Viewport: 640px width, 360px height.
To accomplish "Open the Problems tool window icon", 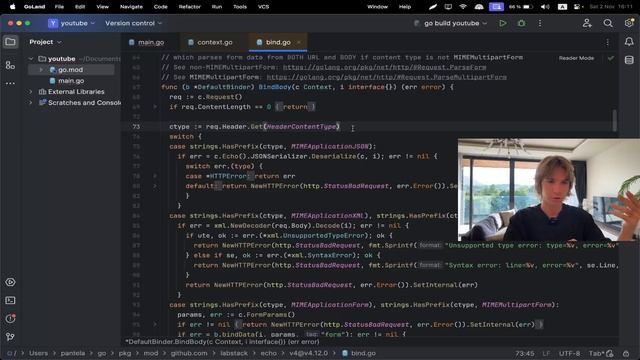I will 10,318.
